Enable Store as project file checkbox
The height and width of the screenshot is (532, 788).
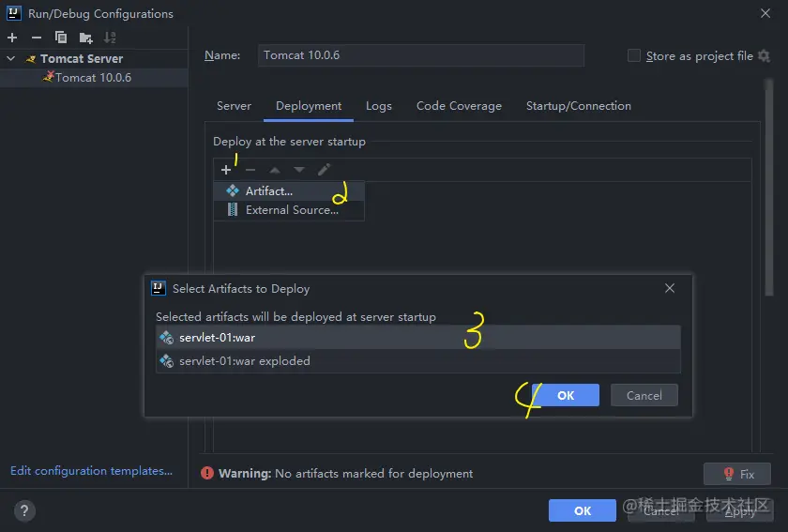(634, 55)
